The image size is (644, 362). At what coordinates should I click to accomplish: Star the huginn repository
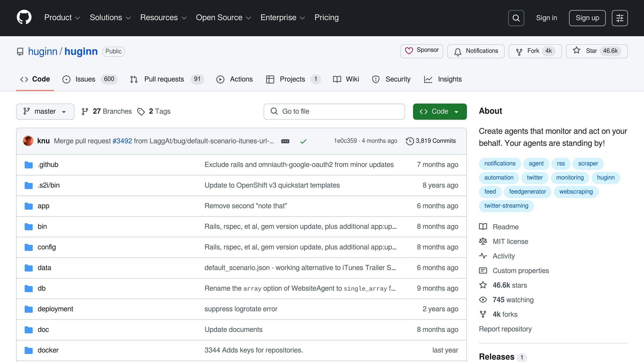point(597,51)
